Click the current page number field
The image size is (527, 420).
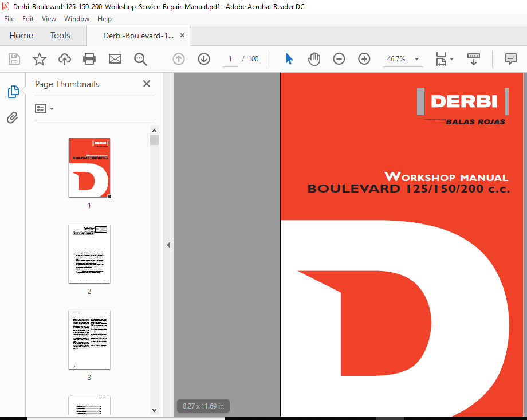230,59
